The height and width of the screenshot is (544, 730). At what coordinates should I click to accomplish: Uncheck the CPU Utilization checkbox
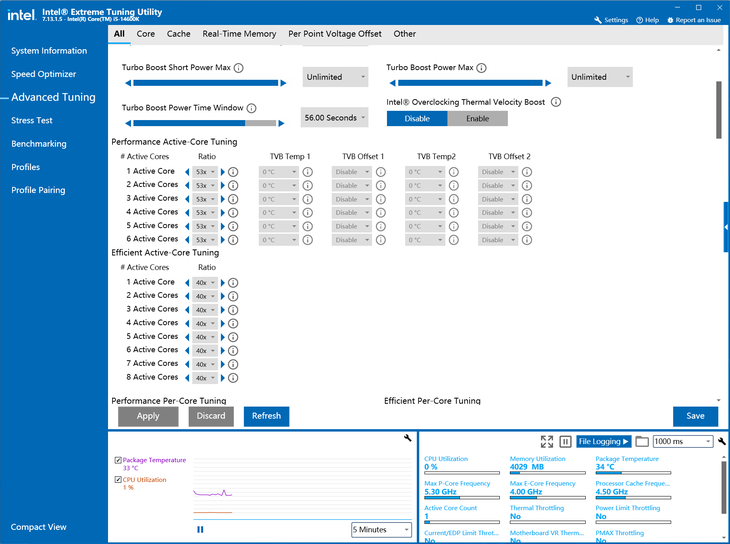pos(119,481)
